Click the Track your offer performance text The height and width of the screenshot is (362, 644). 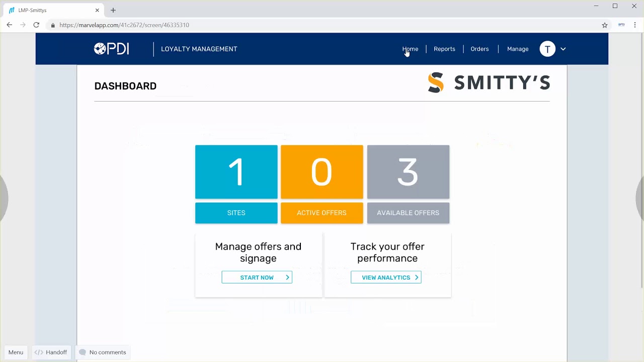point(387,252)
